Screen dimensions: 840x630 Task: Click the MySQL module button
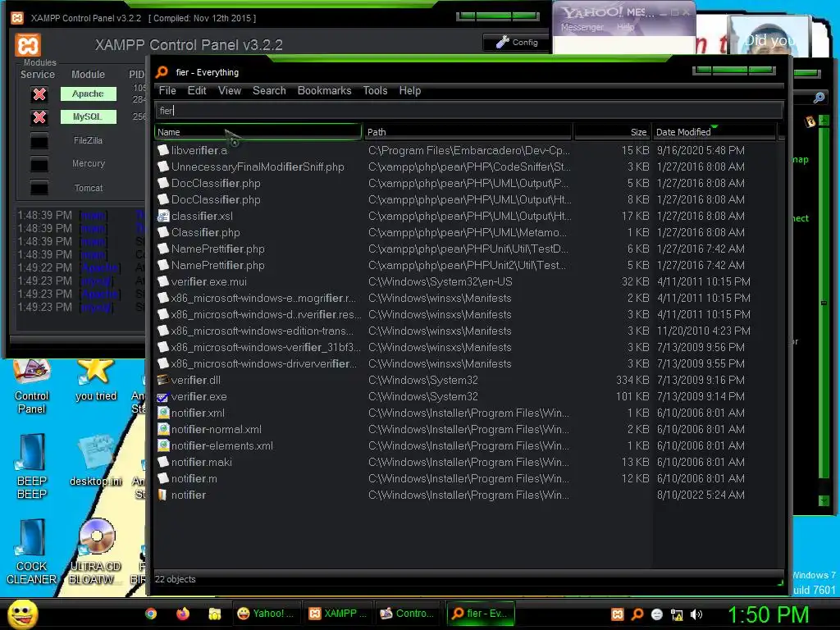(88, 116)
